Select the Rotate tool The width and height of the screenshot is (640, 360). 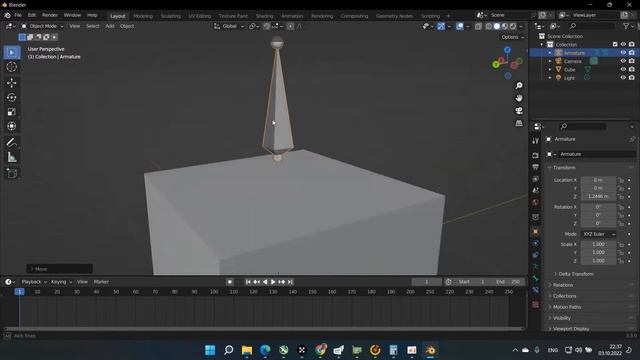tap(11, 97)
